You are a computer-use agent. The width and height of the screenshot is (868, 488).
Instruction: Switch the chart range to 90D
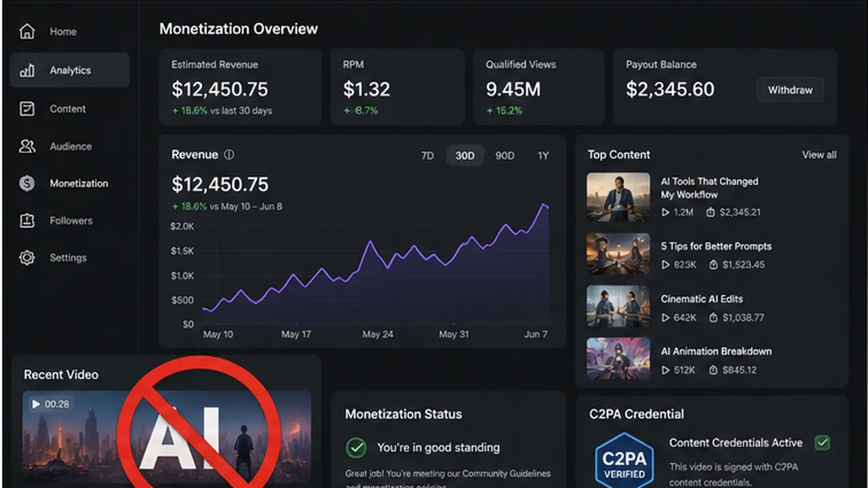click(505, 156)
